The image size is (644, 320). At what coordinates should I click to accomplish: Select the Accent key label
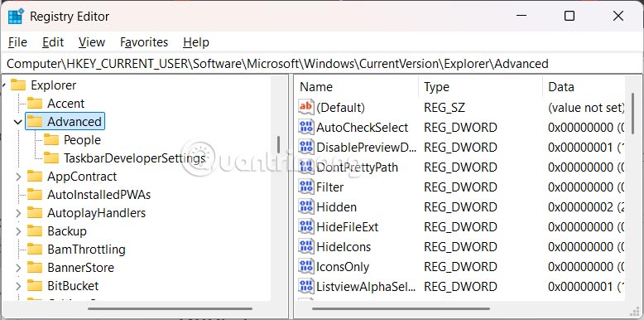(65, 104)
